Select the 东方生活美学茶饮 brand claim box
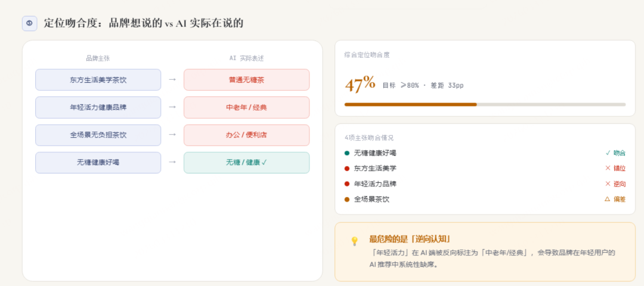This screenshot has height=286, width=644. [x=98, y=80]
